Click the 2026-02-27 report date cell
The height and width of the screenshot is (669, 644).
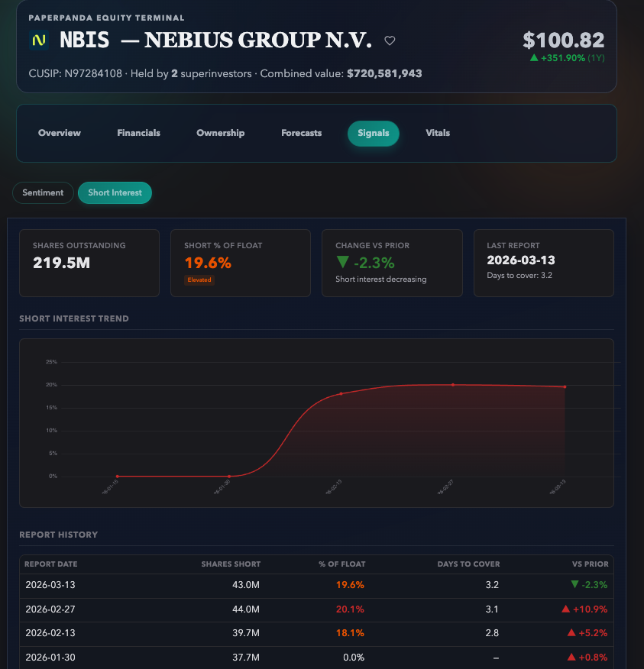(x=50, y=609)
